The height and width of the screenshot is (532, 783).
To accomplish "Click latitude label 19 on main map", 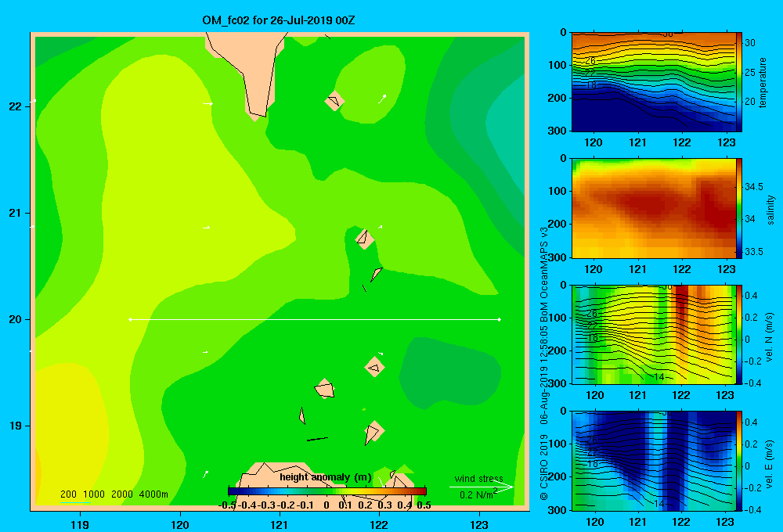I will [15, 426].
